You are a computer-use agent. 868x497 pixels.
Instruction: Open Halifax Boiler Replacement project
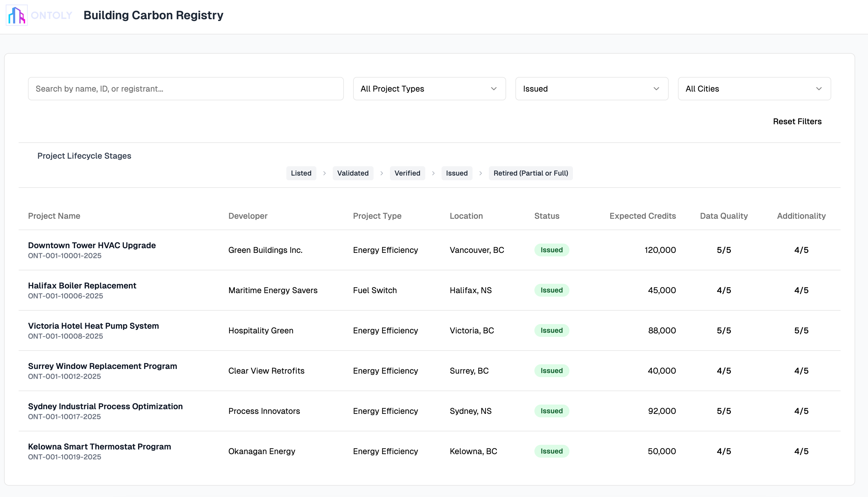coord(82,286)
